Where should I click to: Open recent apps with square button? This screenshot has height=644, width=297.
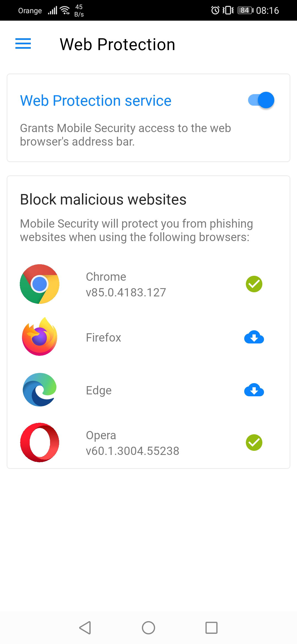[x=211, y=628]
